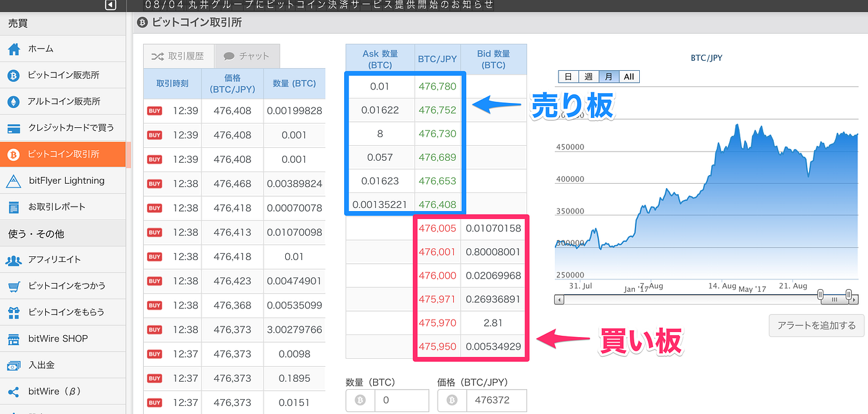
Task: Click the bitWire (β) share icon
Action: [x=14, y=392]
